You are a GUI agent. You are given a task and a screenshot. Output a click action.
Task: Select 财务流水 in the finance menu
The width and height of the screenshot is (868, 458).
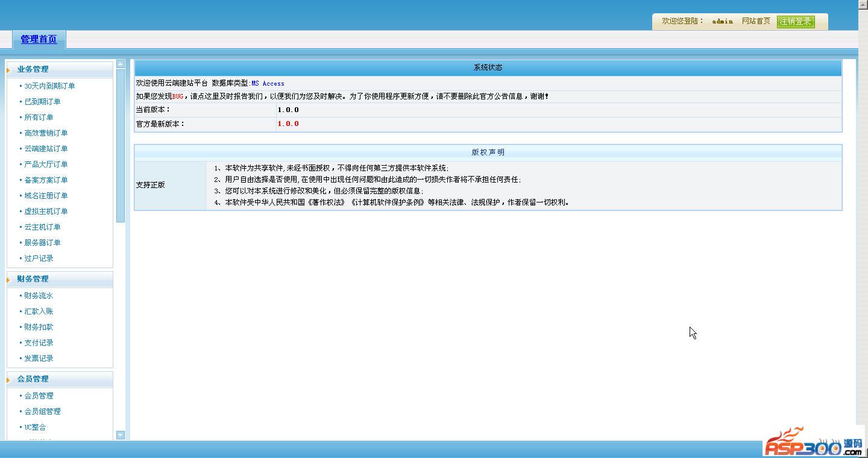[x=39, y=296]
